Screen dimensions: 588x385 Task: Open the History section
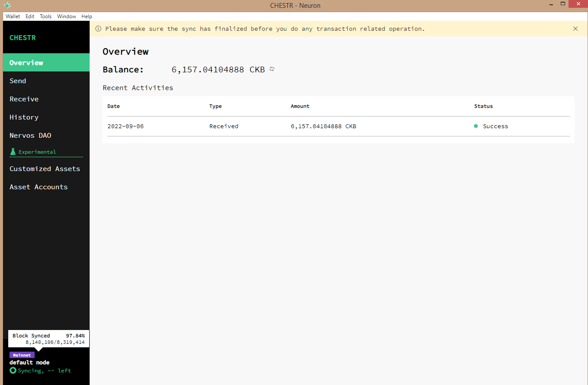pos(24,117)
